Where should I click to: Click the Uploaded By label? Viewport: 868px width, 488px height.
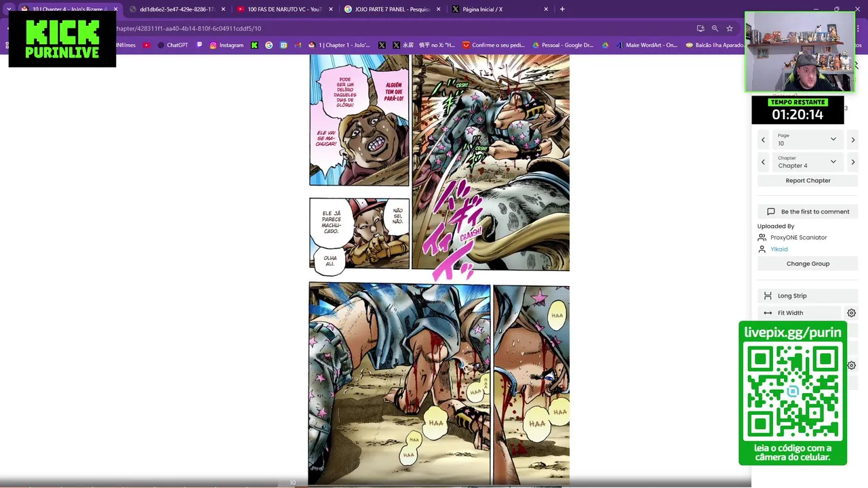pyautogui.click(x=776, y=226)
